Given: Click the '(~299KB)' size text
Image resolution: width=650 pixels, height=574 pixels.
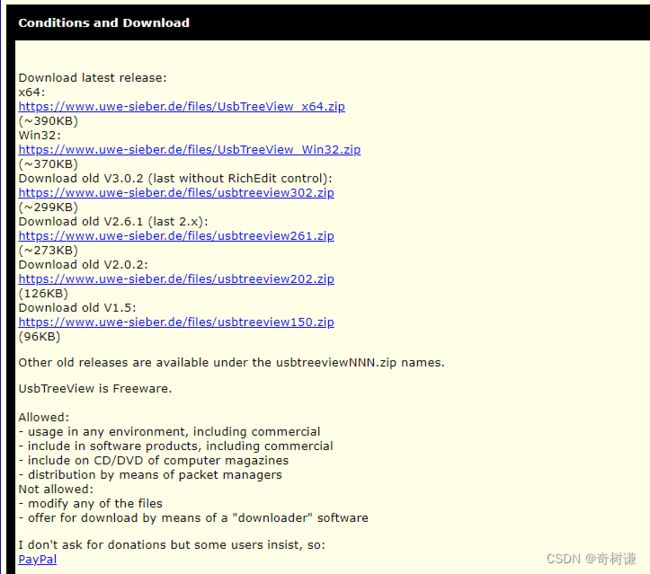Looking at the screenshot, I should [48, 207].
